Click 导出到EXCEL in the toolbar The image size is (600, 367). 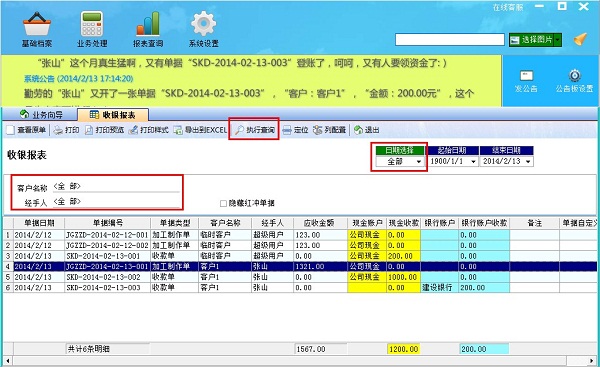pyautogui.click(x=200, y=130)
